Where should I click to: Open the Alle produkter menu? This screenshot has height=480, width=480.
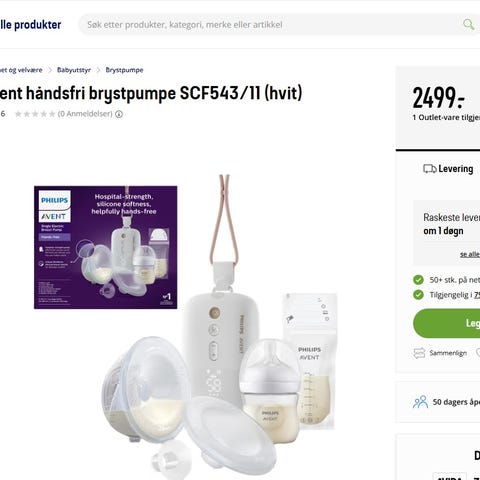[x=30, y=25]
